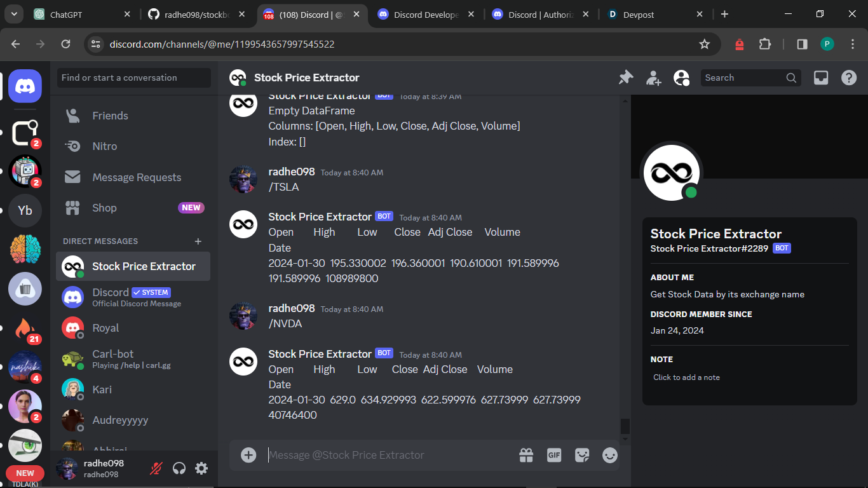Viewport: 868px width, 488px height.
Task: Select Stock Price Extractor direct message
Action: (133, 266)
